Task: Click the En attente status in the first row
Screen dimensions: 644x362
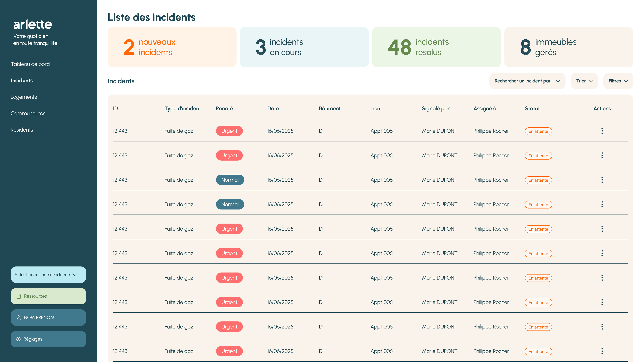Action: pyautogui.click(x=538, y=131)
